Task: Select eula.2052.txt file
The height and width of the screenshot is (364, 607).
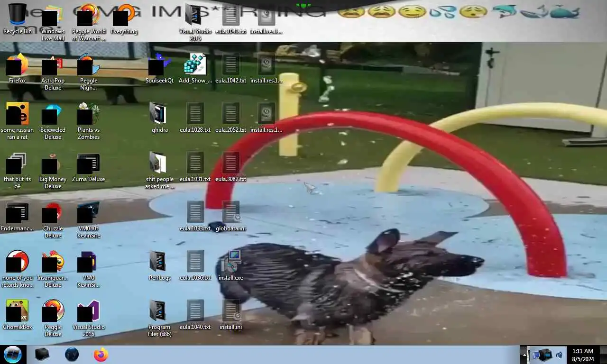Action: coord(230,118)
